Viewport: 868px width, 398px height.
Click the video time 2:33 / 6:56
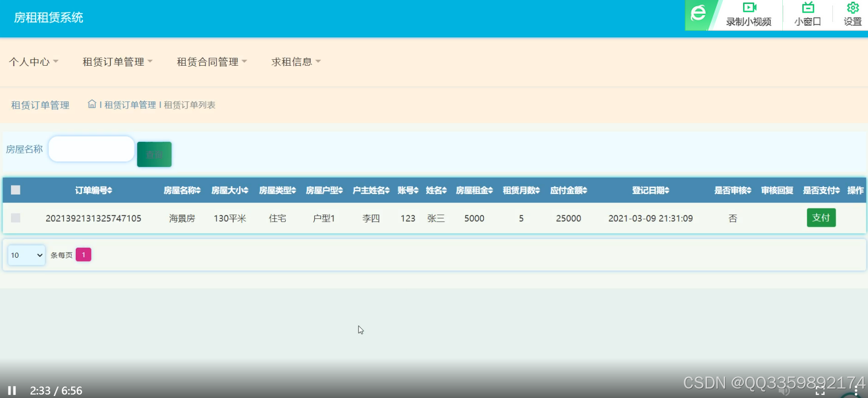56,391
